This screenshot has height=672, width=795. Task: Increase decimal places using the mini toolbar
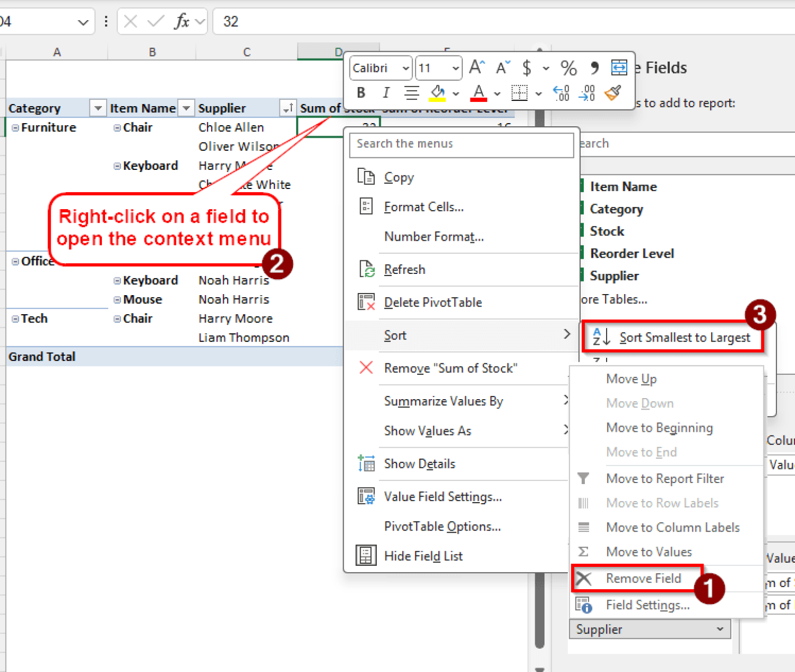[x=561, y=93]
